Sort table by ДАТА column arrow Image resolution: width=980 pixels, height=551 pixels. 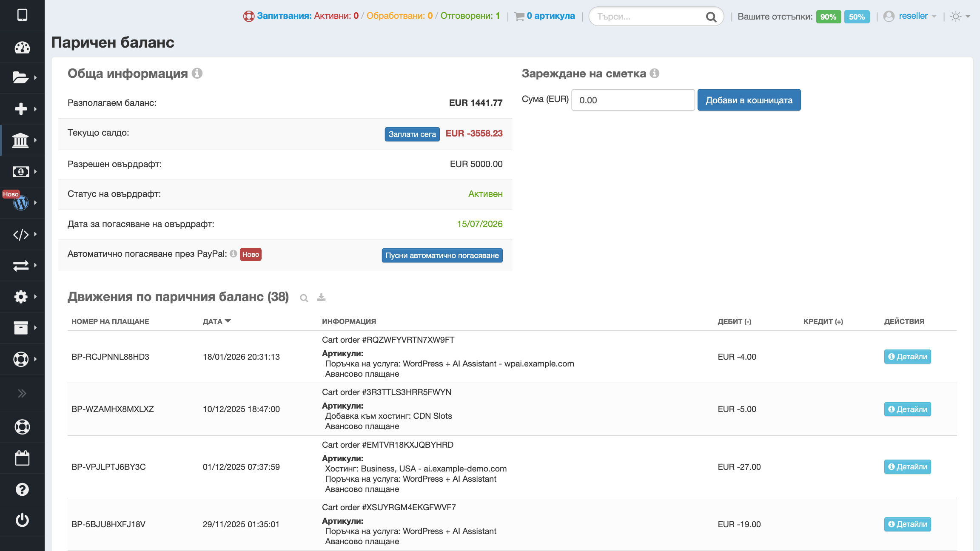point(228,321)
